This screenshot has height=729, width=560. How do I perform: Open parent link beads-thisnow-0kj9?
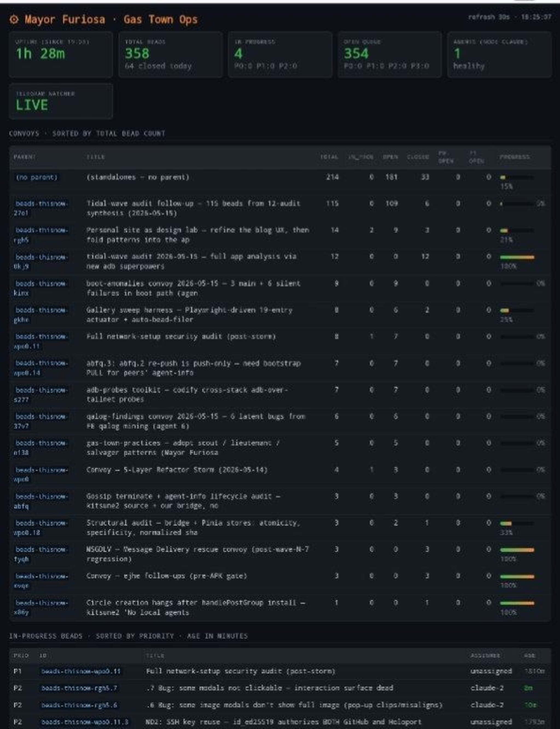point(41,262)
